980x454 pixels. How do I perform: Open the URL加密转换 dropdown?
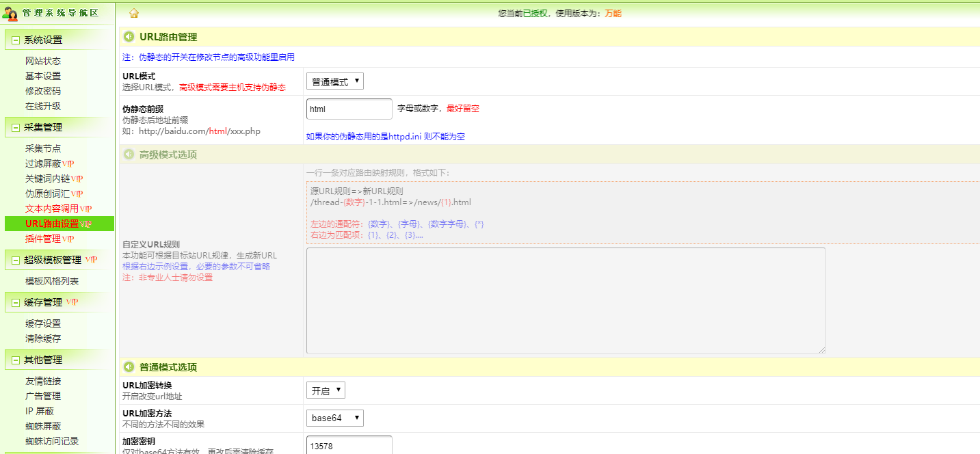click(x=326, y=391)
